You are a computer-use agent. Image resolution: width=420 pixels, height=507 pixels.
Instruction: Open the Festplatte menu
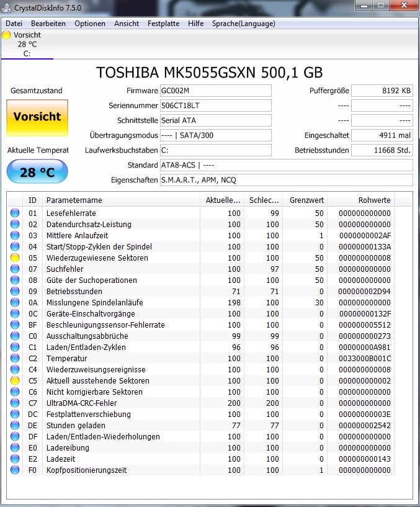163,24
